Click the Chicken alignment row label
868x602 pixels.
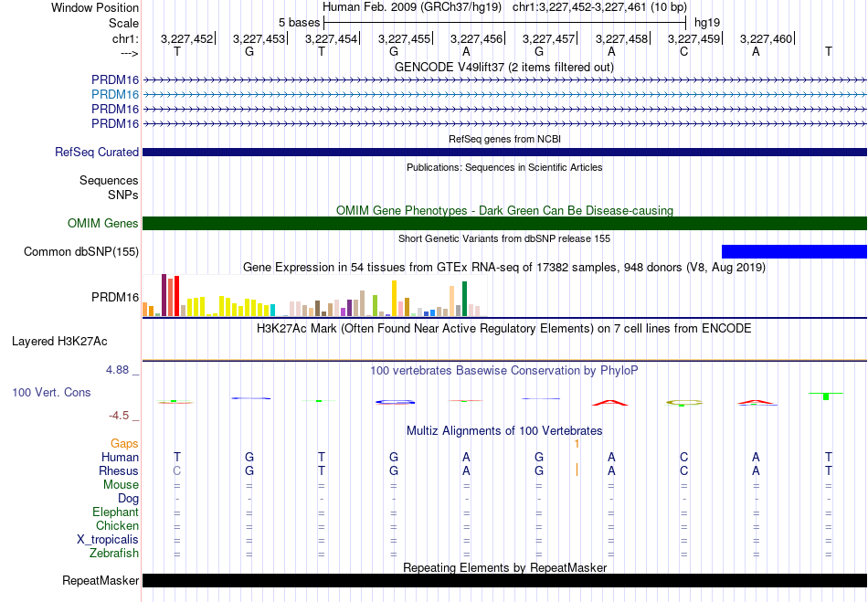pyautogui.click(x=117, y=525)
